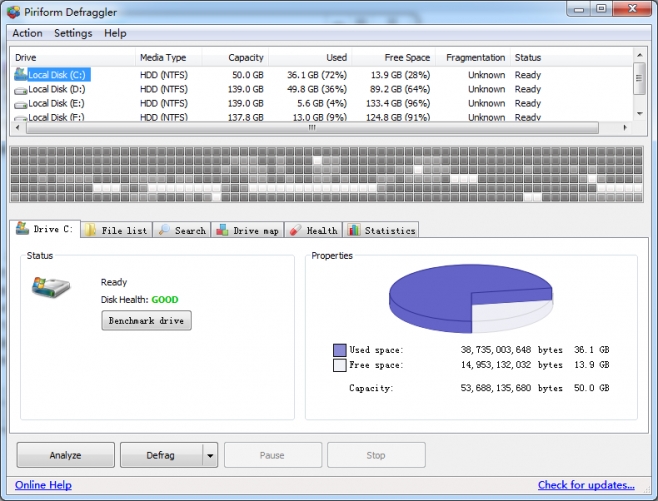Click the drive list scroll up arrow
658x501 pixels.
(x=640, y=55)
